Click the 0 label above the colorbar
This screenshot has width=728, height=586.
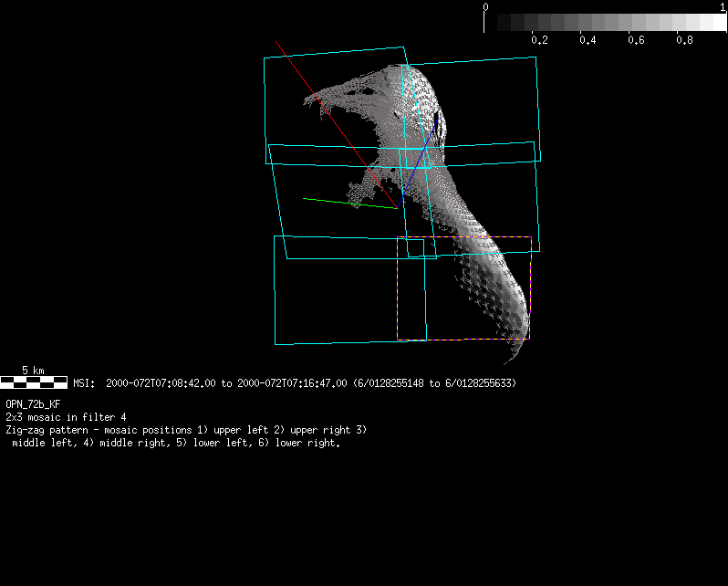point(485,7)
